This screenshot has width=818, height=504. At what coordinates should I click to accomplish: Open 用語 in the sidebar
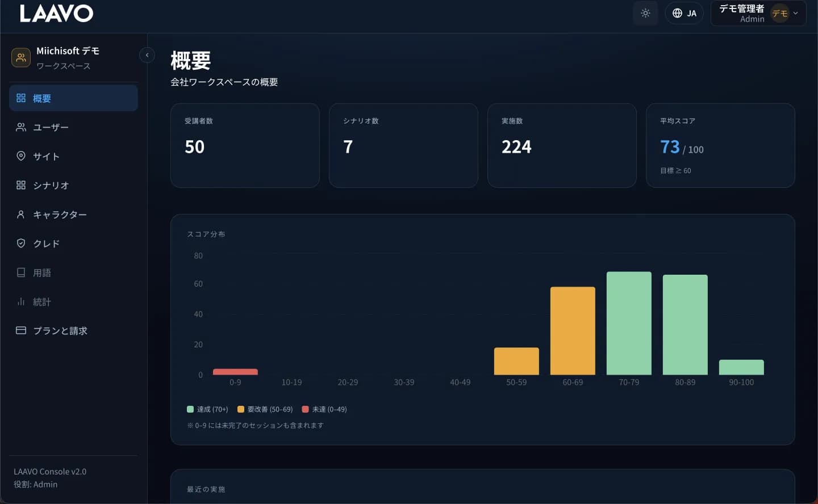coord(73,272)
